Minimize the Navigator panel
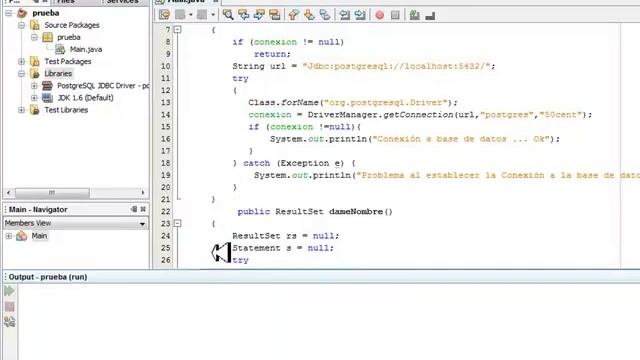 pos(134,209)
